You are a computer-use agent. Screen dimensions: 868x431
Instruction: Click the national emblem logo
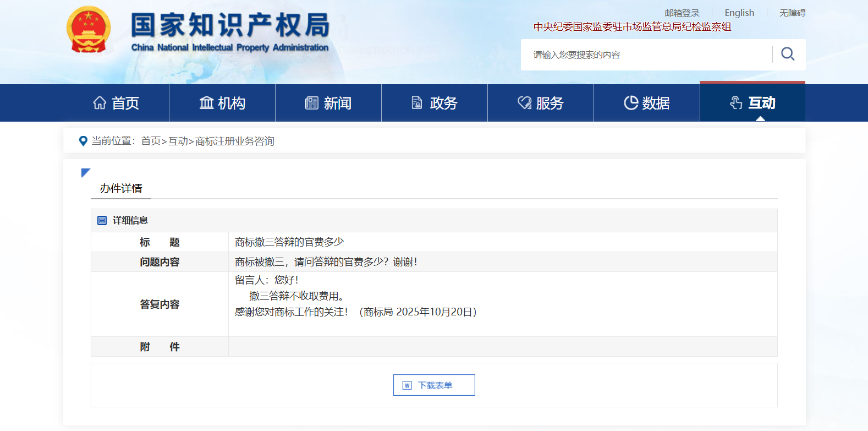[x=89, y=30]
